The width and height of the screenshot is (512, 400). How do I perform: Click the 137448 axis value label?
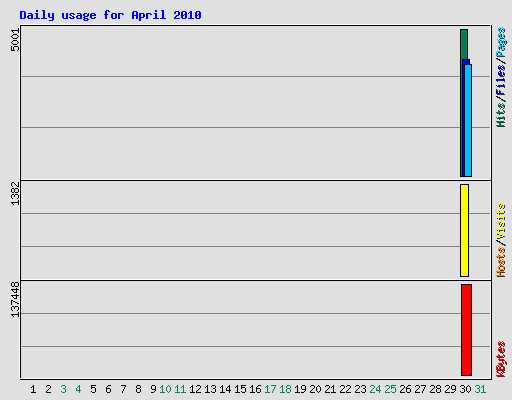tap(15, 299)
